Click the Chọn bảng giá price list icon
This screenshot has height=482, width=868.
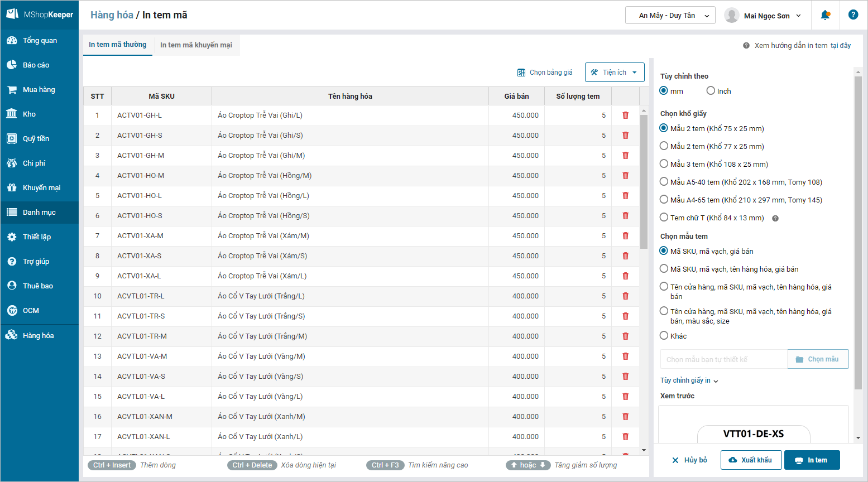tap(521, 73)
